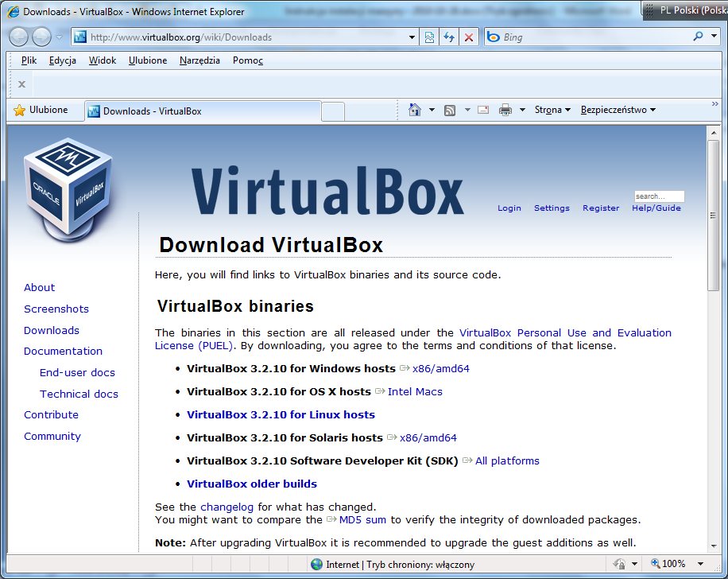Open recent pages dropdown beside Forward arrow

(x=60, y=37)
